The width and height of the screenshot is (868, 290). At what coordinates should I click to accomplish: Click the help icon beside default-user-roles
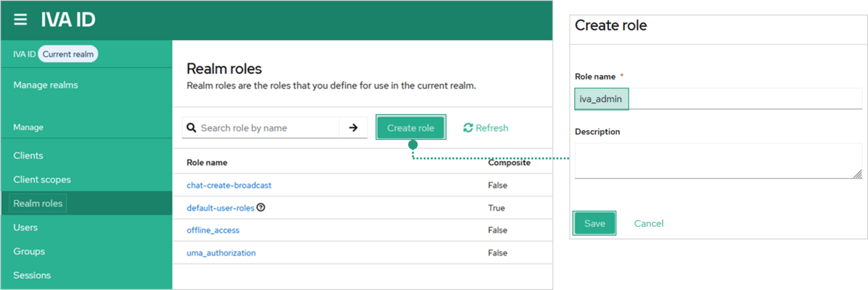(261, 208)
